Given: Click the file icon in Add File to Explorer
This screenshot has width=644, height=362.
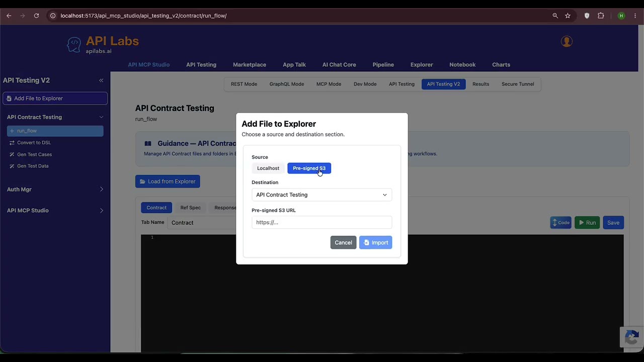Looking at the screenshot, I should (9, 99).
